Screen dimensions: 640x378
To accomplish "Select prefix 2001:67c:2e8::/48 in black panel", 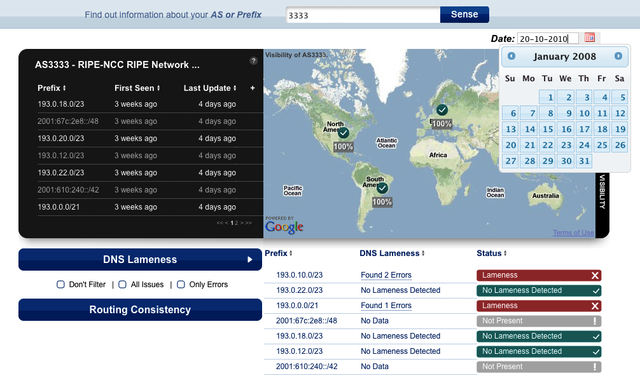I will [68, 121].
